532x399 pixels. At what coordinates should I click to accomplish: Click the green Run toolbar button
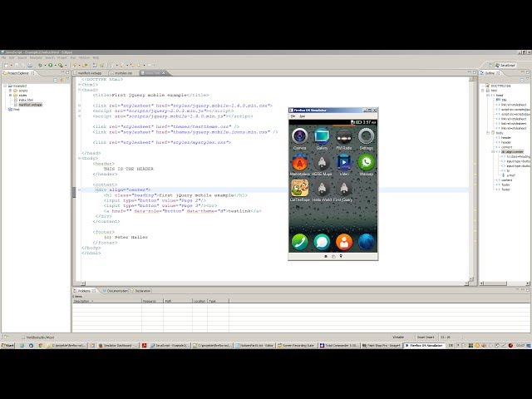(x=50, y=65)
